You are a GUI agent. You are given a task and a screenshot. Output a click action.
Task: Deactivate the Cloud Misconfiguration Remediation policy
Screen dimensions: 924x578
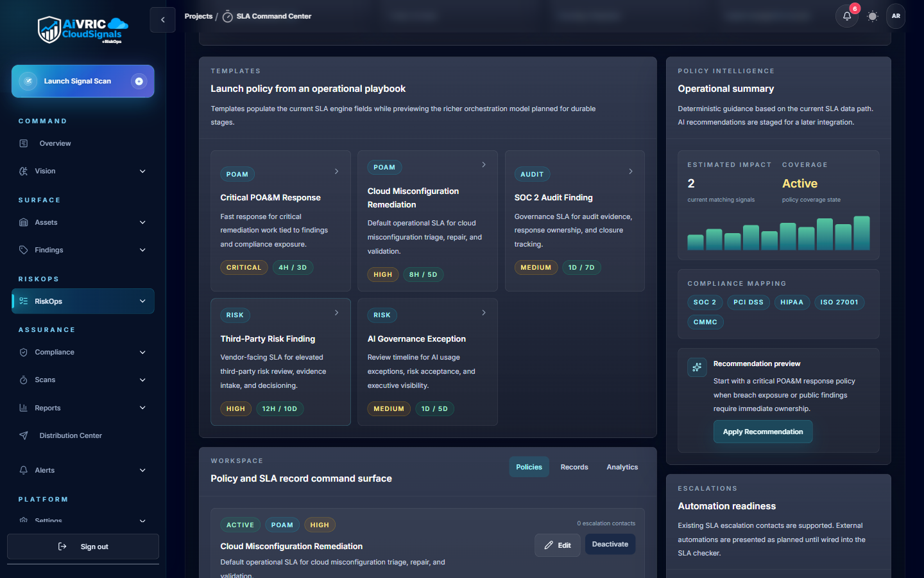[x=610, y=544]
